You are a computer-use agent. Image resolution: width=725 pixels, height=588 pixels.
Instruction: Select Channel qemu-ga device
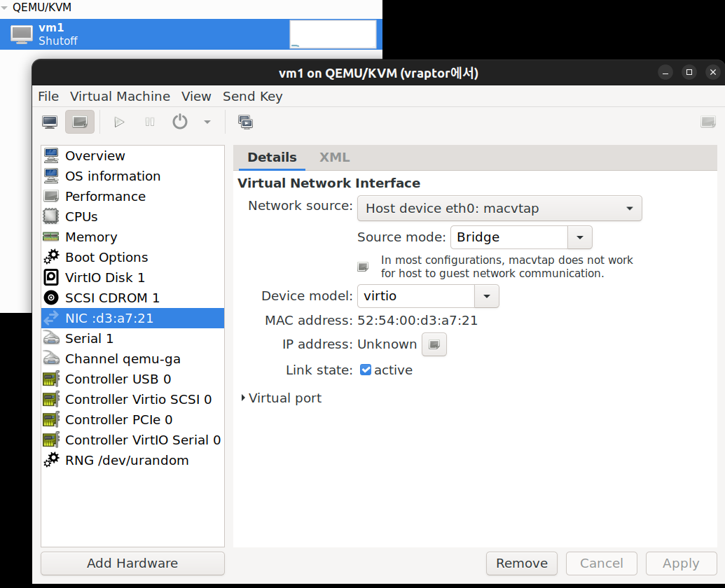click(x=132, y=359)
